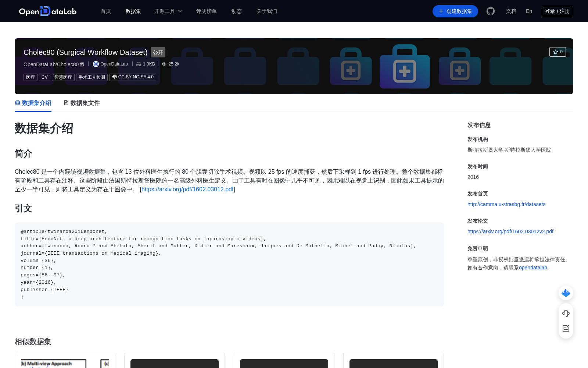Click the 手术工具检测 tag

92,77
